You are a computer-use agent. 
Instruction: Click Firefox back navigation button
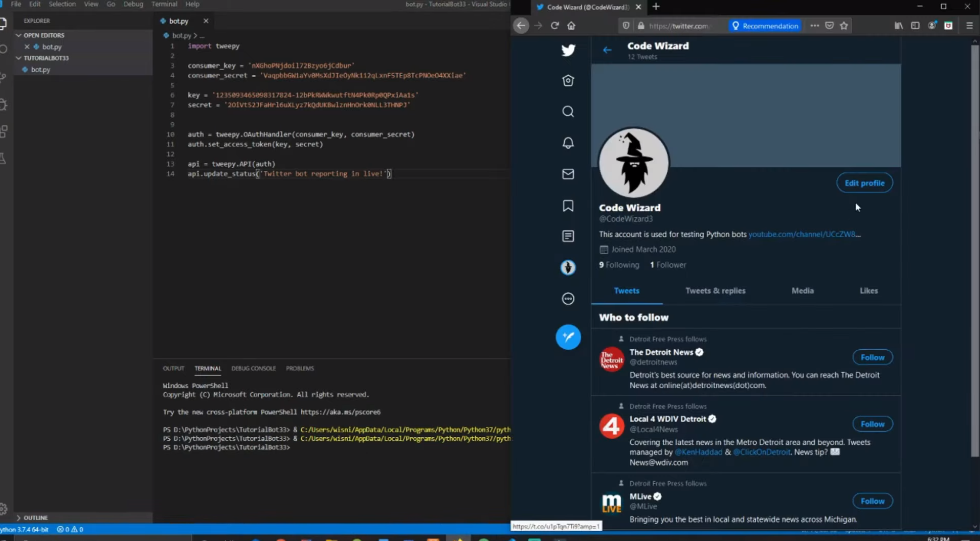click(x=521, y=26)
